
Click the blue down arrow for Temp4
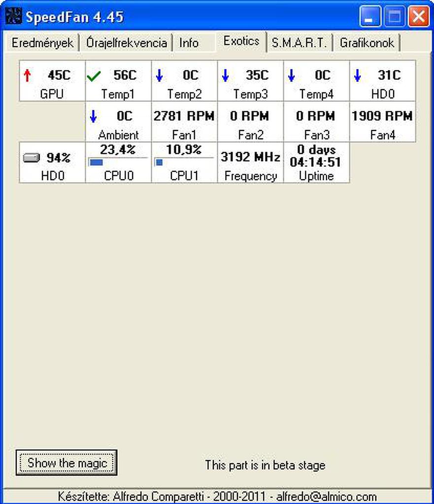click(292, 75)
